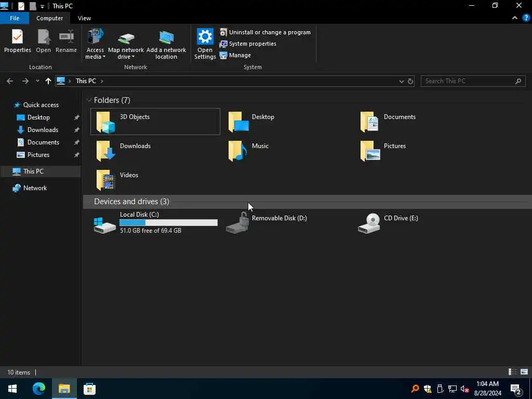Open Downloads in Quick access sidebar
This screenshot has height=399, width=532.
pyautogui.click(x=43, y=130)
